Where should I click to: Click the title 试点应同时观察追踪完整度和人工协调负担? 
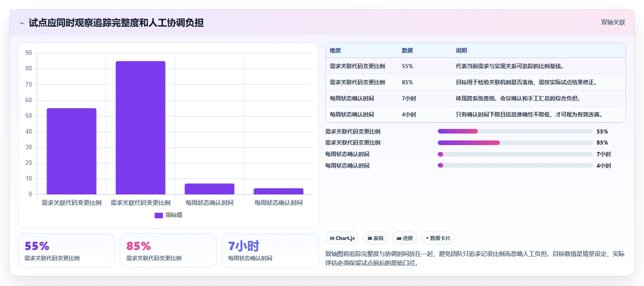tap(116, 23)
